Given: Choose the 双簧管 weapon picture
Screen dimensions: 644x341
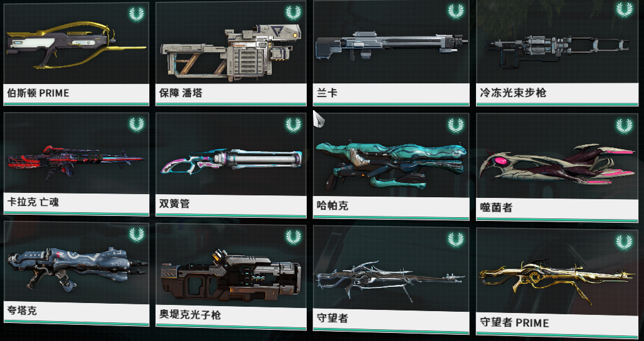Looking at the screenshot, I should pyautogui.click(x=231, y=161).
